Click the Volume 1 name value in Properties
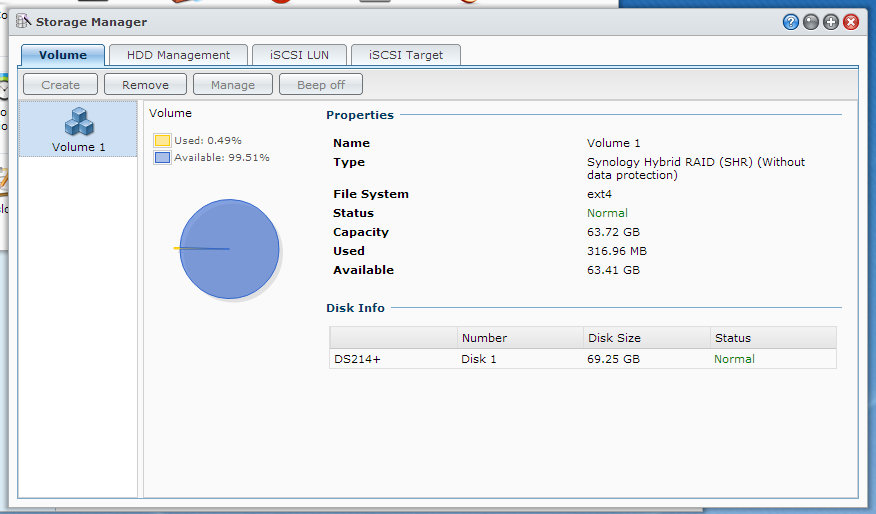The height and width of the screenshot is (514, 876). [x=613, y=142]
